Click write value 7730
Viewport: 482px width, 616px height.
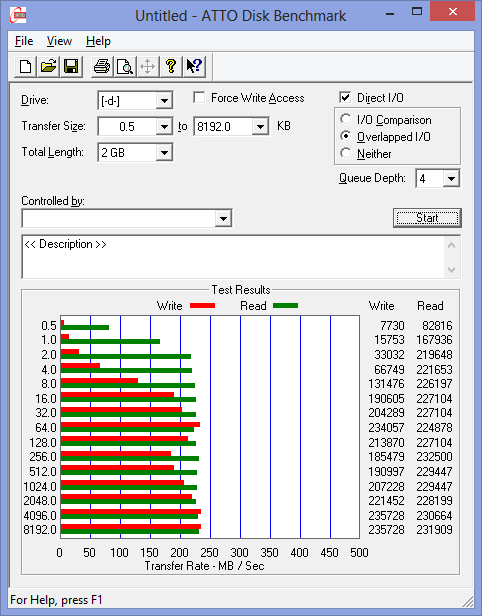click(x=392, y=326)
